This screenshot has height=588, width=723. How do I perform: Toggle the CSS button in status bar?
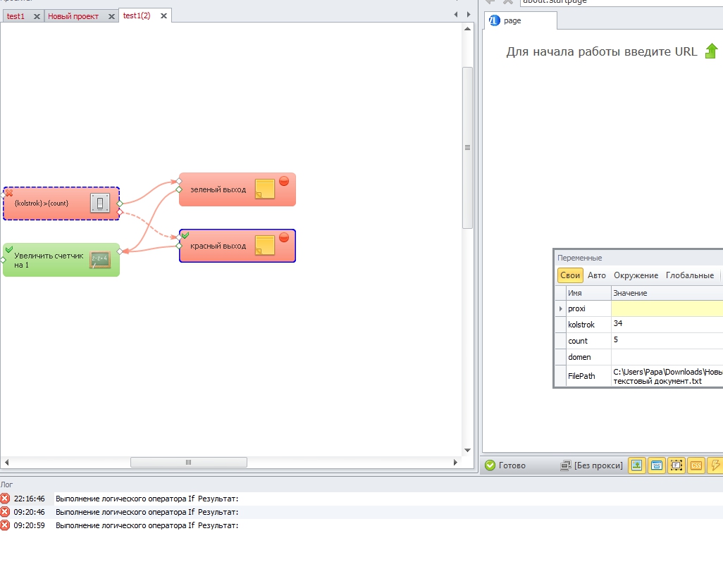(696, 465)
